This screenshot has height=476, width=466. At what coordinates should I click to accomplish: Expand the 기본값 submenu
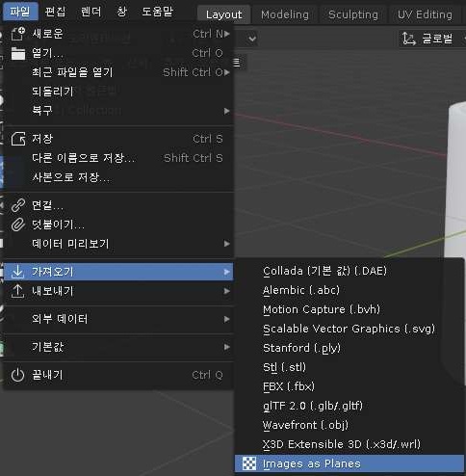[x=118, y=347]
